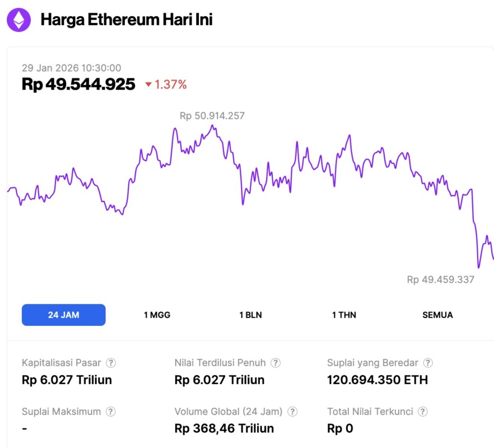The width and height of the screenshot is (494, 448).
Task: Select the 24 JAM time range
Action: (63, 315)
